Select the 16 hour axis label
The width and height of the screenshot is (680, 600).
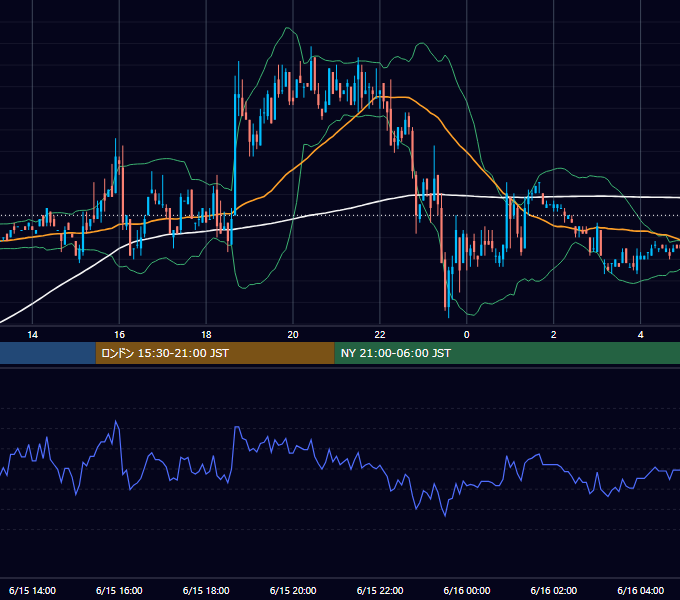119,335
